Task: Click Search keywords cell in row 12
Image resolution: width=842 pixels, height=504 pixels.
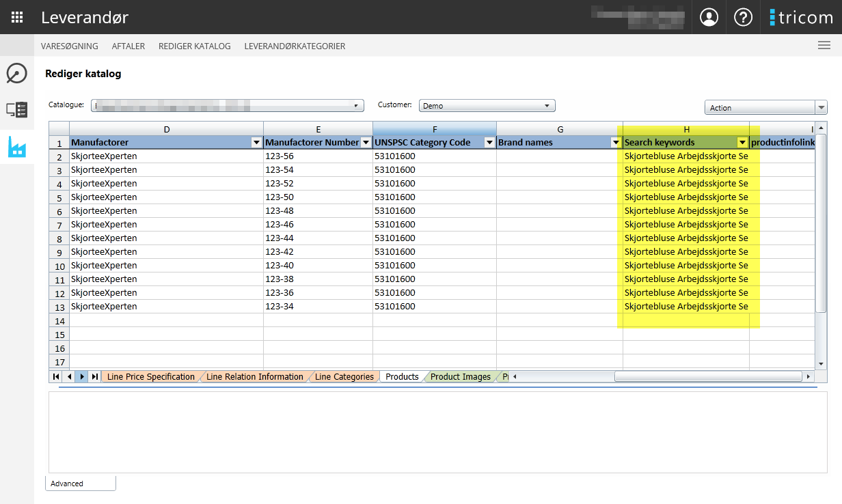Action: point(686,293)
